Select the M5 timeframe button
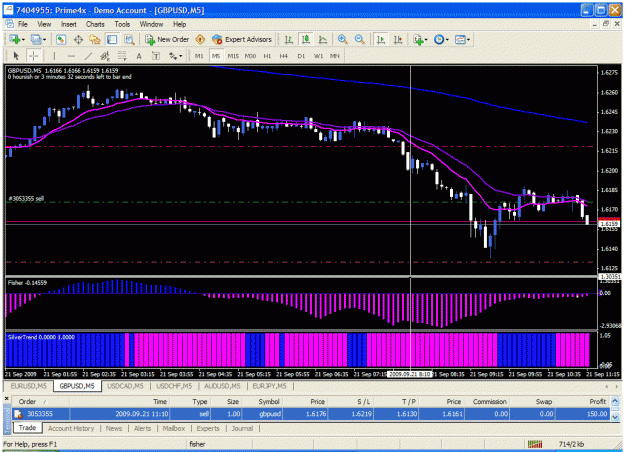The image size is (625, 452). pos(216,56)
